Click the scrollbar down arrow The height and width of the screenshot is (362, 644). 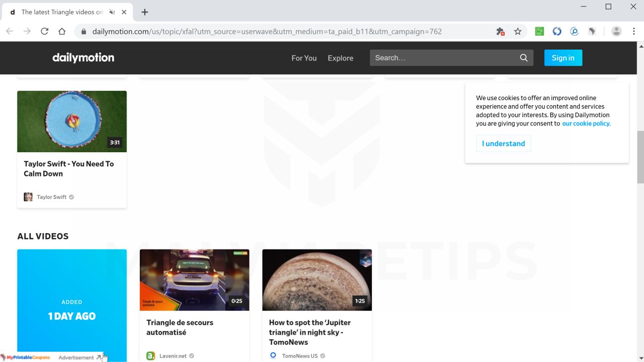click(x=640, y=358)
